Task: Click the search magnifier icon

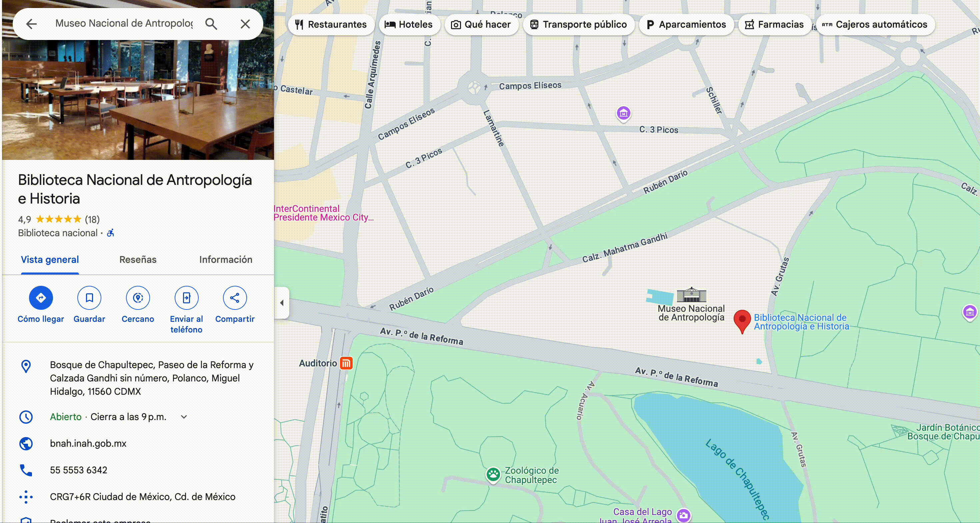Action: tap(211, 24)
